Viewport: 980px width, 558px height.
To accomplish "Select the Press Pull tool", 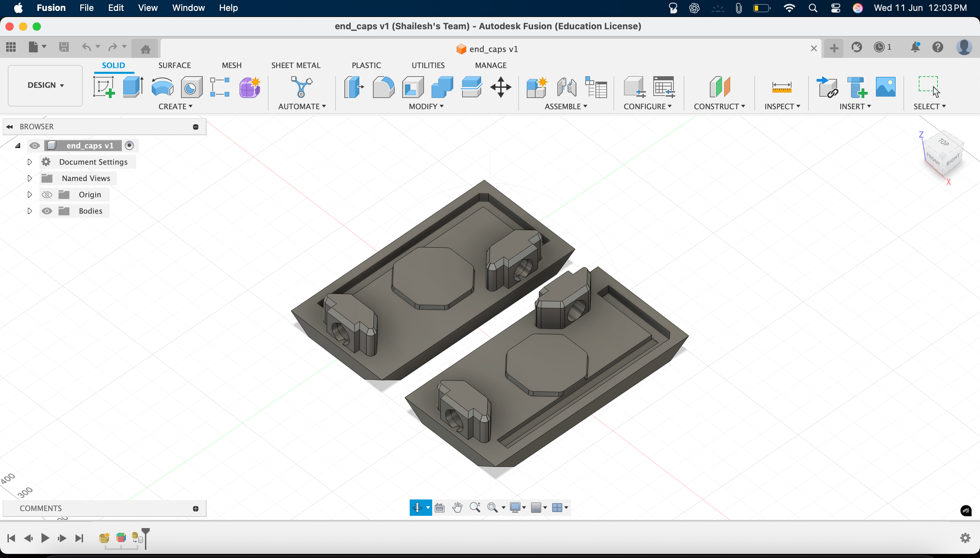I will (x=353, y=87).
